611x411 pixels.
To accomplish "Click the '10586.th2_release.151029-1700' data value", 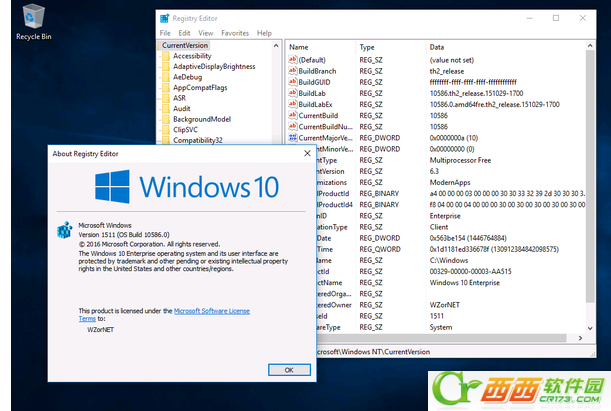I will click(x=476, y=93).
